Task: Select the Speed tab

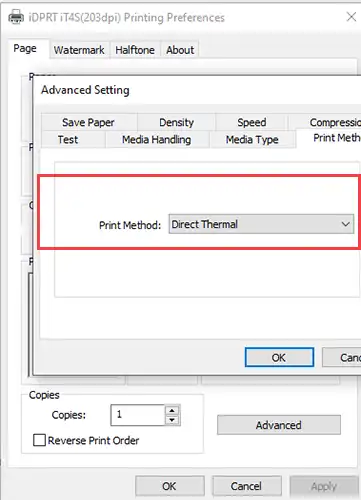Action: pyautogui.click(x=252, y=122)
